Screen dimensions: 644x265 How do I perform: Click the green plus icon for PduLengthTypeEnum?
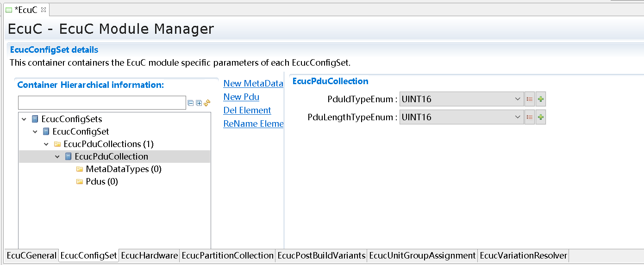pos(540,117)
